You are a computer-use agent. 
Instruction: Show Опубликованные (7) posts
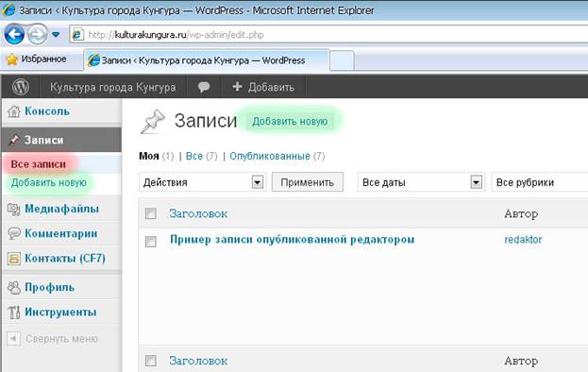(277, 156)
